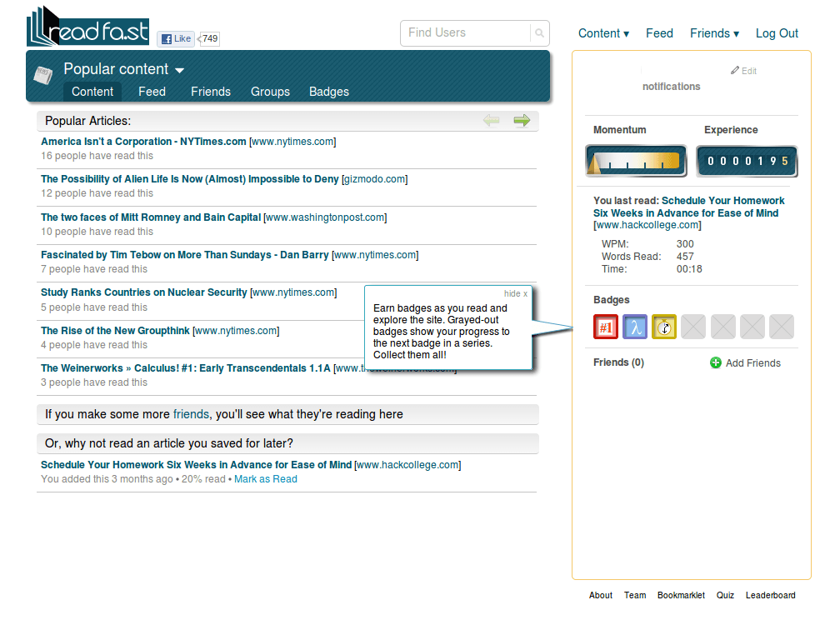Open the purple lambda badge

point(635,327)
